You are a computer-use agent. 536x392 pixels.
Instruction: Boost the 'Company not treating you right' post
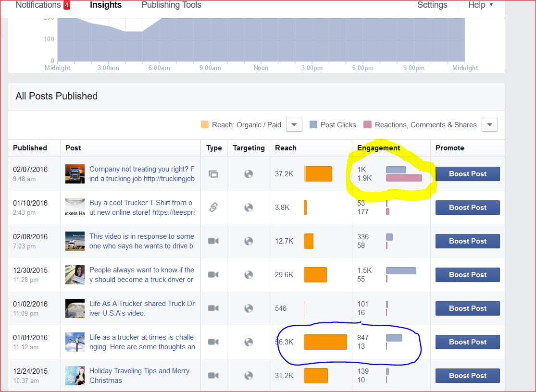(467, 174)
